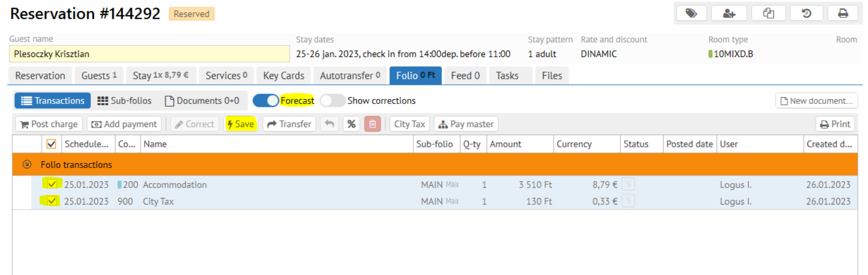Viewport: 868px width, 275px height.
Task: Sort by the Status column header
Action: pos(642,144)
